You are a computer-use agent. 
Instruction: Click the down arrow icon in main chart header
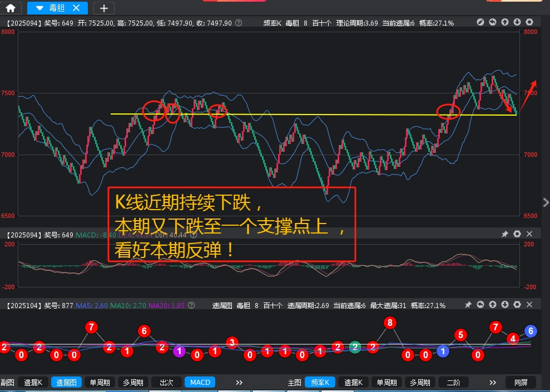(517, 22)
